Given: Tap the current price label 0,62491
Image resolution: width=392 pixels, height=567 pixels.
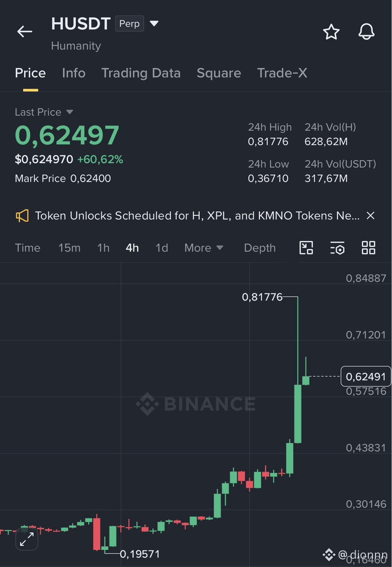Looking at the screenshot, I should point(366,376).
